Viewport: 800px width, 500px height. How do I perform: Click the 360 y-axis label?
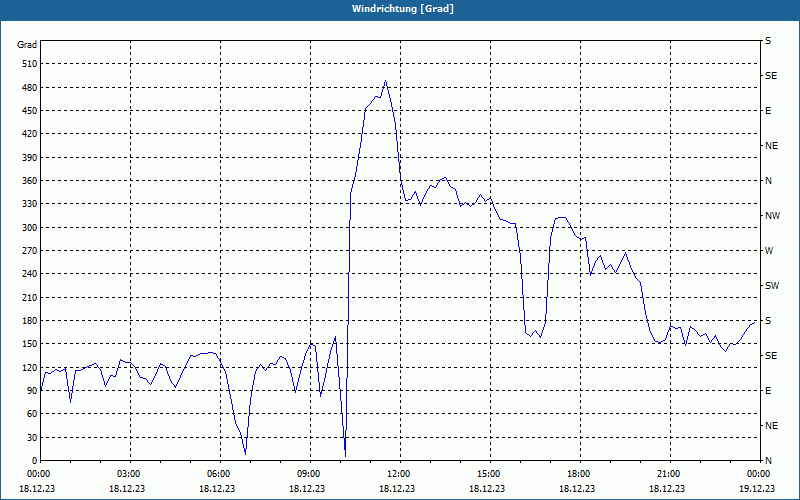point(30,181)
